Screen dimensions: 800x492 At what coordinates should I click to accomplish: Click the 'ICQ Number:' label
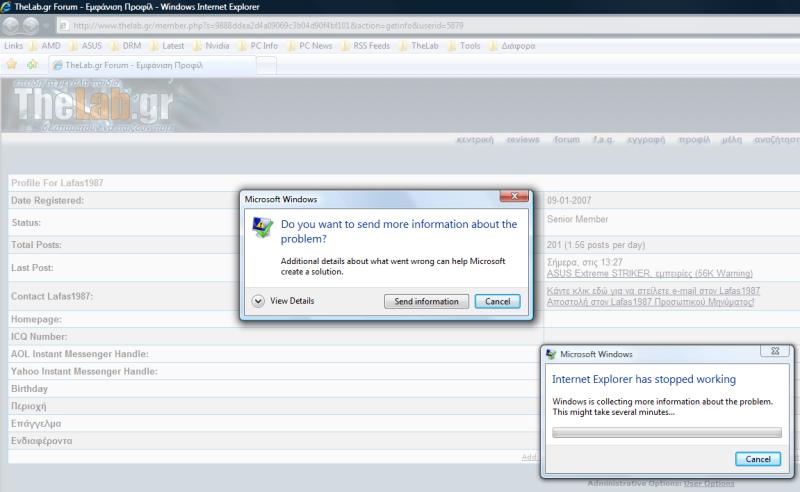(x=39, y=337)
